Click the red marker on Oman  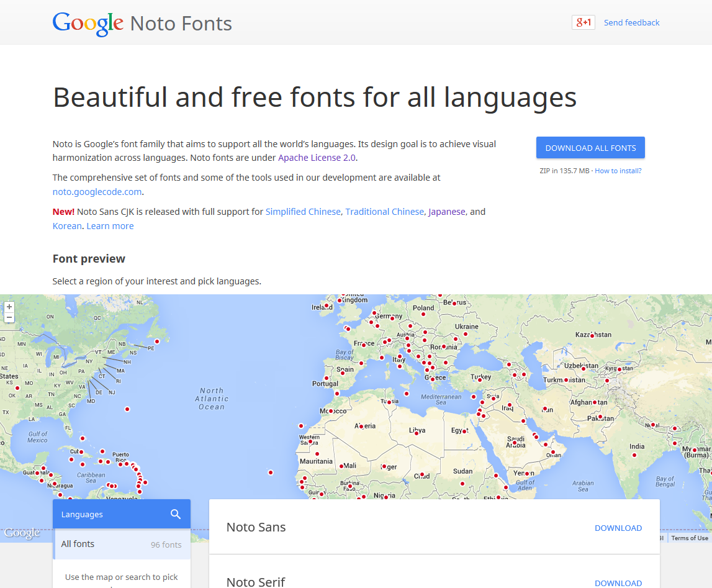[552, 452]
